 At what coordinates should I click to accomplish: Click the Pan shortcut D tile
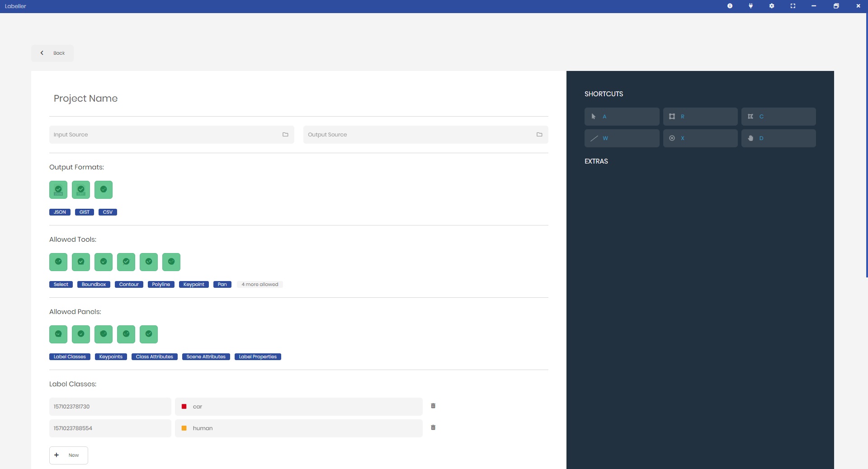tap(778, 138)
